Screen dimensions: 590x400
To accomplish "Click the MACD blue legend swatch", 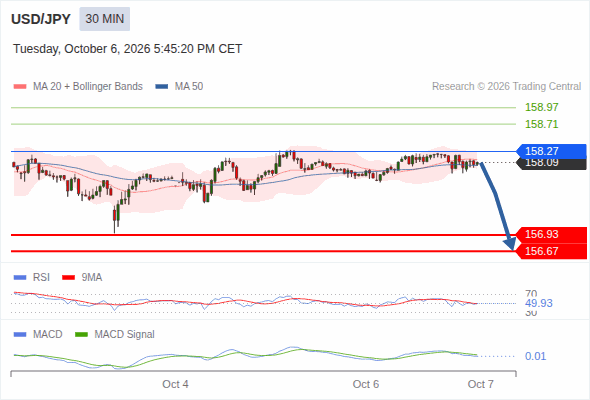I will click(x=20, y=335).
